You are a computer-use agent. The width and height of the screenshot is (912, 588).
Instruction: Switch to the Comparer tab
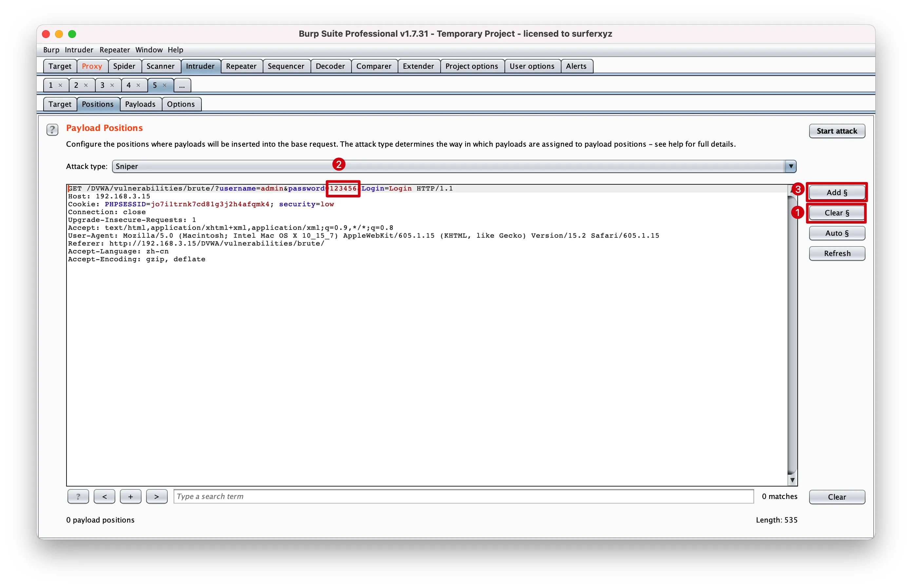click(x=374, y=66)
